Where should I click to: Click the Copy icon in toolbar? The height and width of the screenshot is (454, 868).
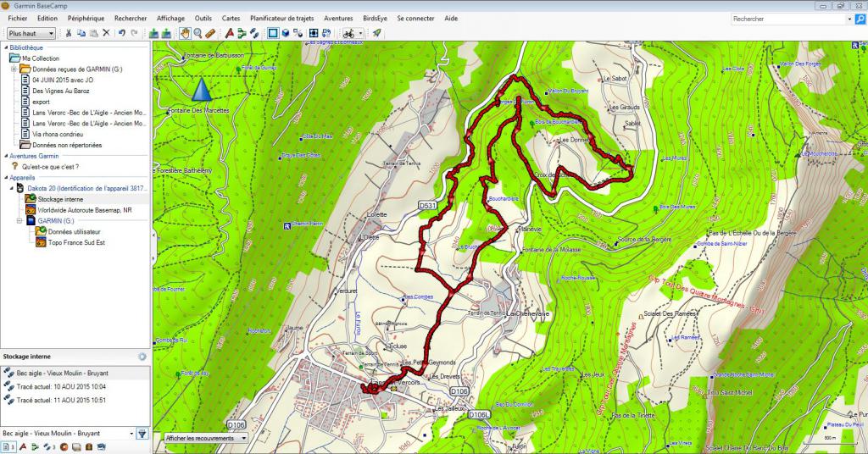(81, 33)
